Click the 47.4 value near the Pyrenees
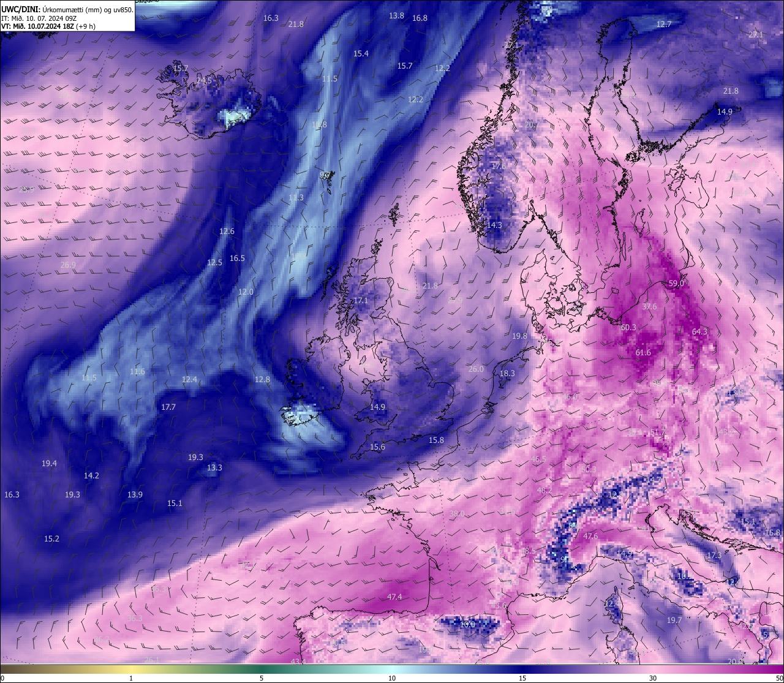The width and height of the screenshot is (784, 683). pyautogui.click(x=394, y=597)
